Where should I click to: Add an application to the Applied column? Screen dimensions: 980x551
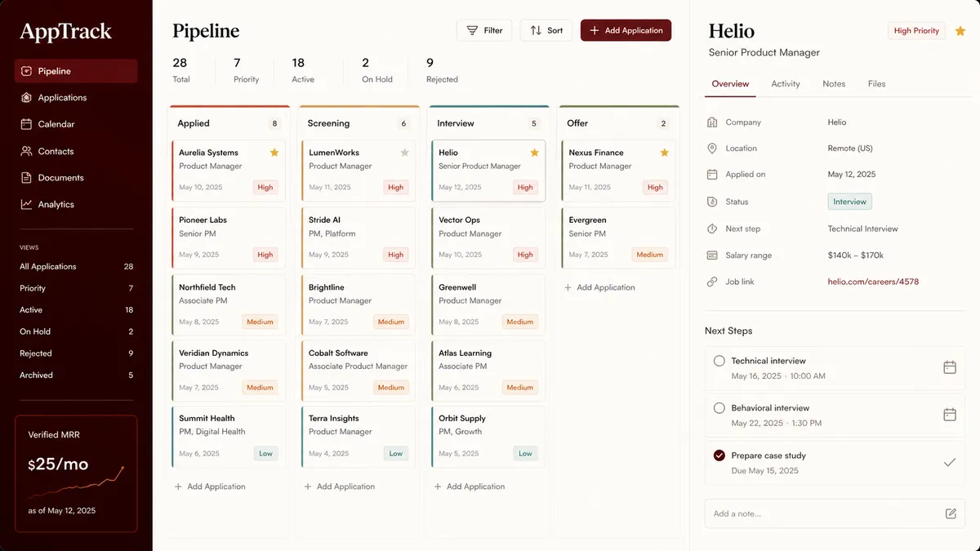[210, 487]
